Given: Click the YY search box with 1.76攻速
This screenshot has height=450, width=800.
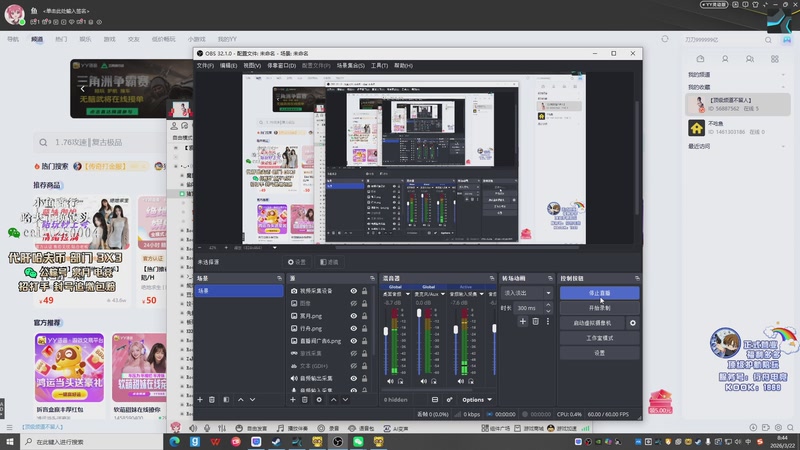Looking at the screenshot, I should [x=99, y=142].
